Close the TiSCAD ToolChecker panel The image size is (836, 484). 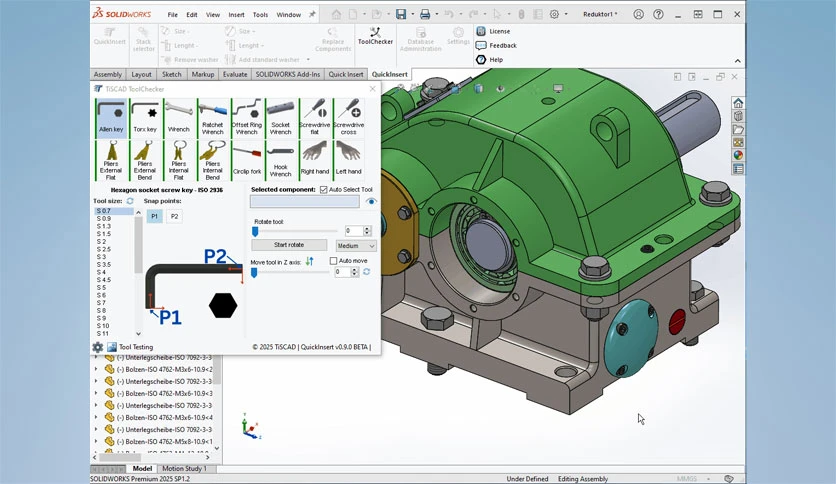click(x=373, y=89)
